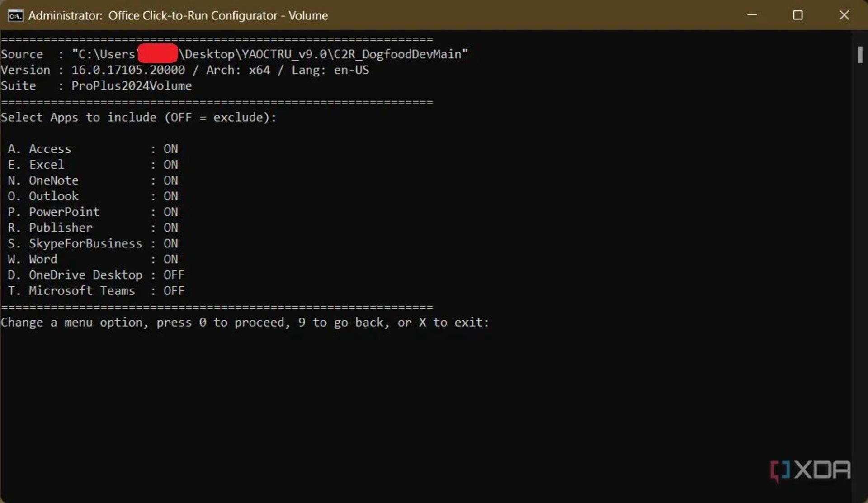Maximize the Configurator console window
The width and height of the screenshot is (868, 503).
(798, 15)
